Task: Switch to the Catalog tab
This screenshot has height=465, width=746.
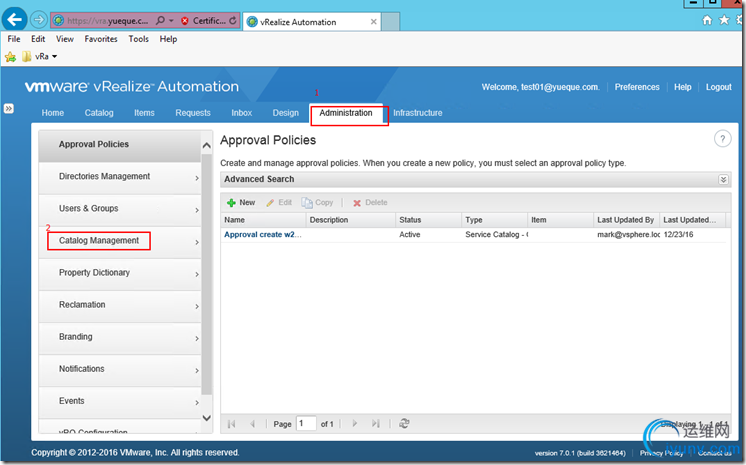Action: pyautogui.click(x=99, y=113)
